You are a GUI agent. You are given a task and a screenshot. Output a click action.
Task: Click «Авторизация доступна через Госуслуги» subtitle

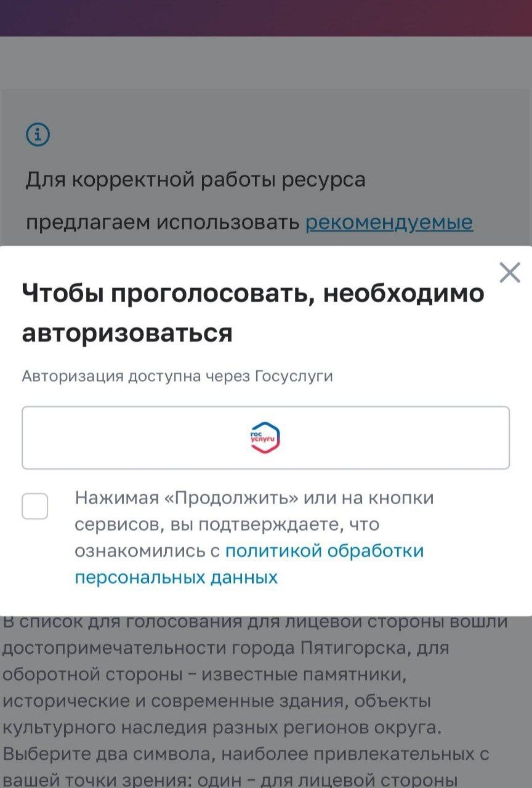(177, 376)
